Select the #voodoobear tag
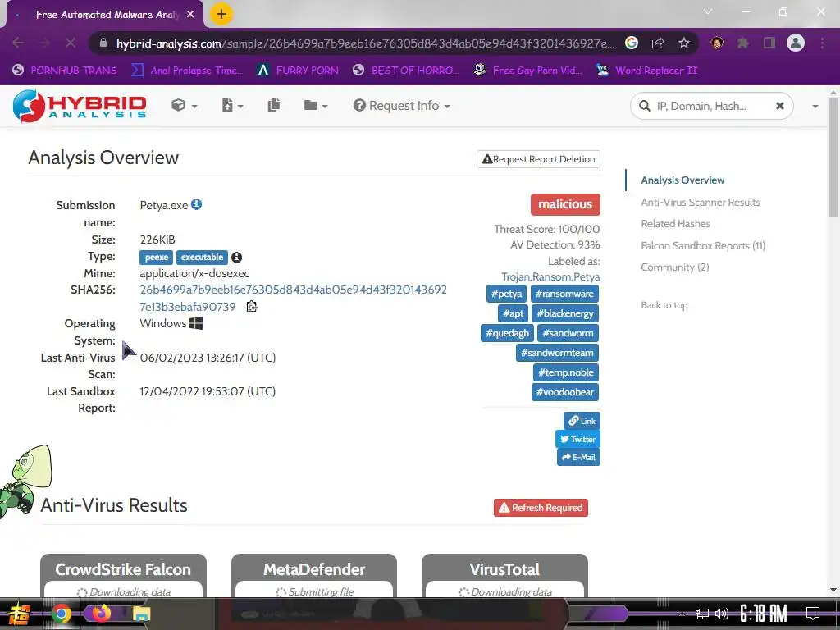This screenshot has width=840, height=630. [565, 392]
